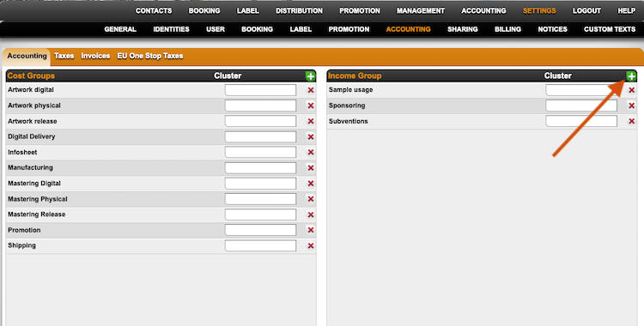Remove the Shipping cost group
Screen dimensions: 644x326
click(311, 245)
